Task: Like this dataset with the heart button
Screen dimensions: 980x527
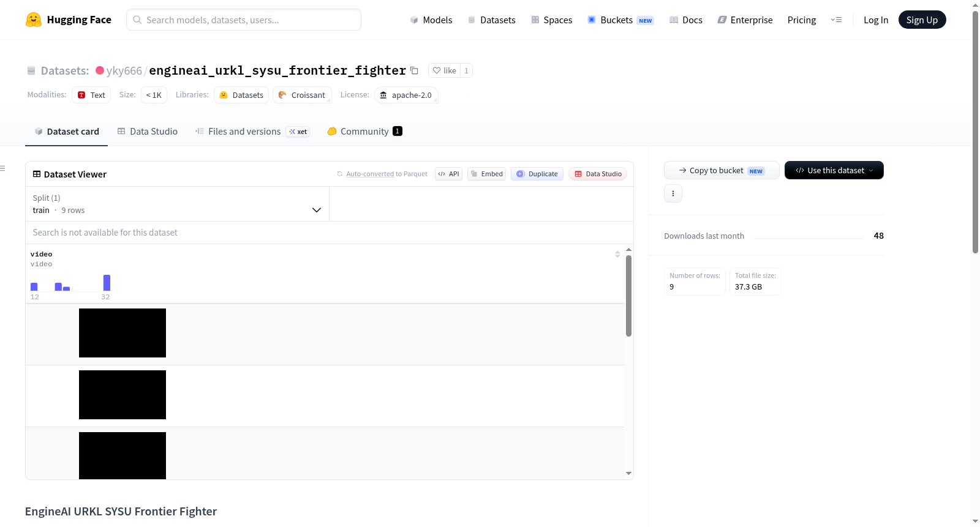Action: tap(445, 70)
